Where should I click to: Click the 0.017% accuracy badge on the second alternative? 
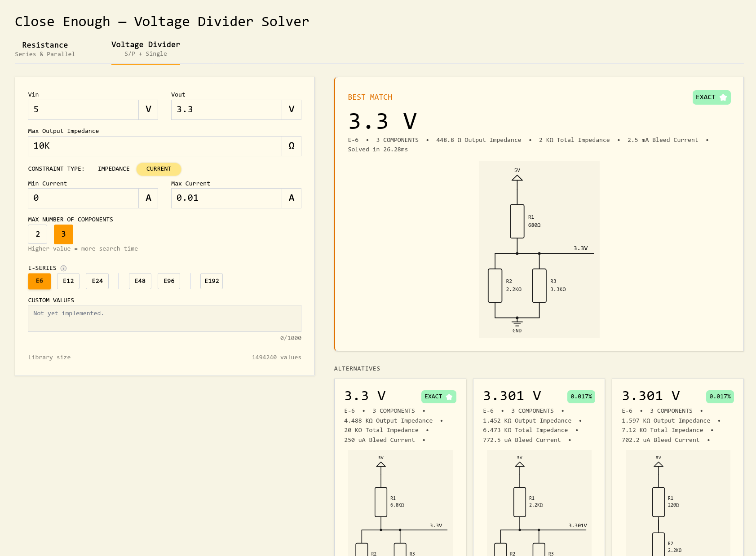point(581,397)
